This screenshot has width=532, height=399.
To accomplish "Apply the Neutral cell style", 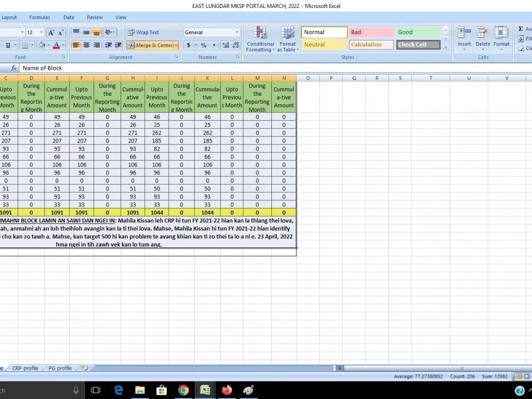I will [x=323, y=45].
